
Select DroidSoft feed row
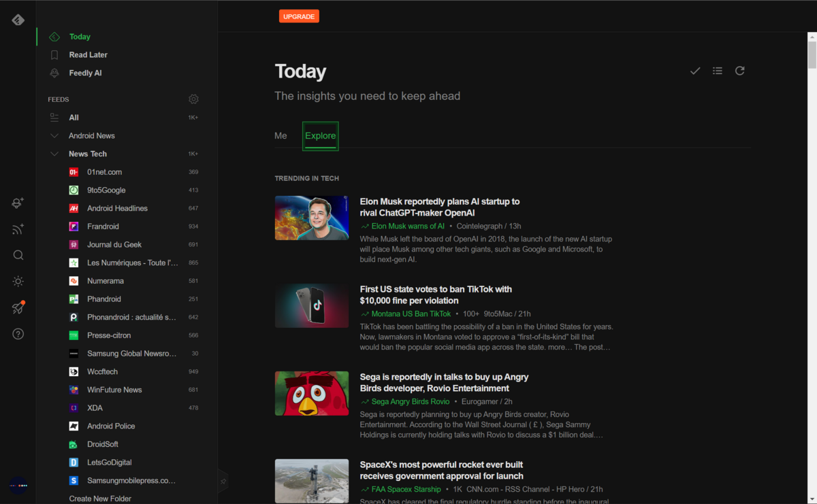click(127, 444)
